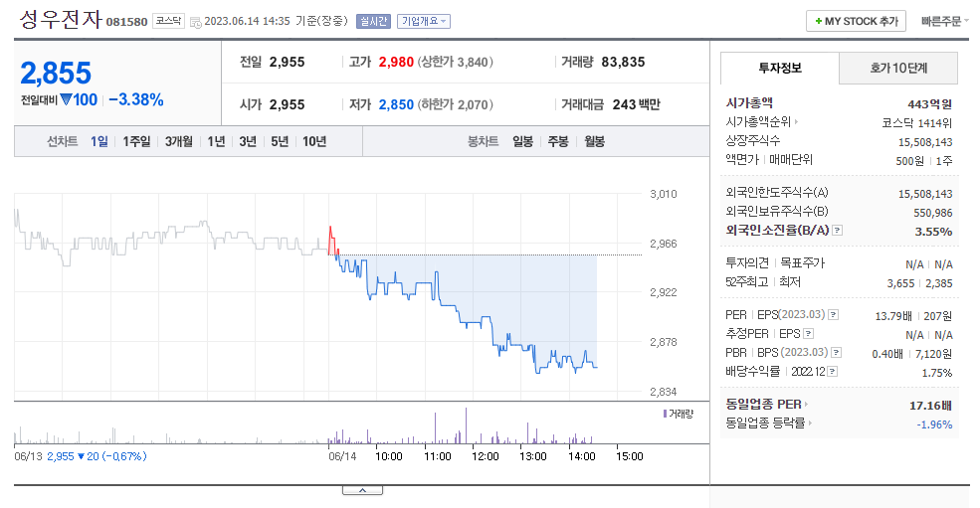Switch to the 호가10단계 tab
The width and height of the screenshot is (980, 508).
coord(898,69)
